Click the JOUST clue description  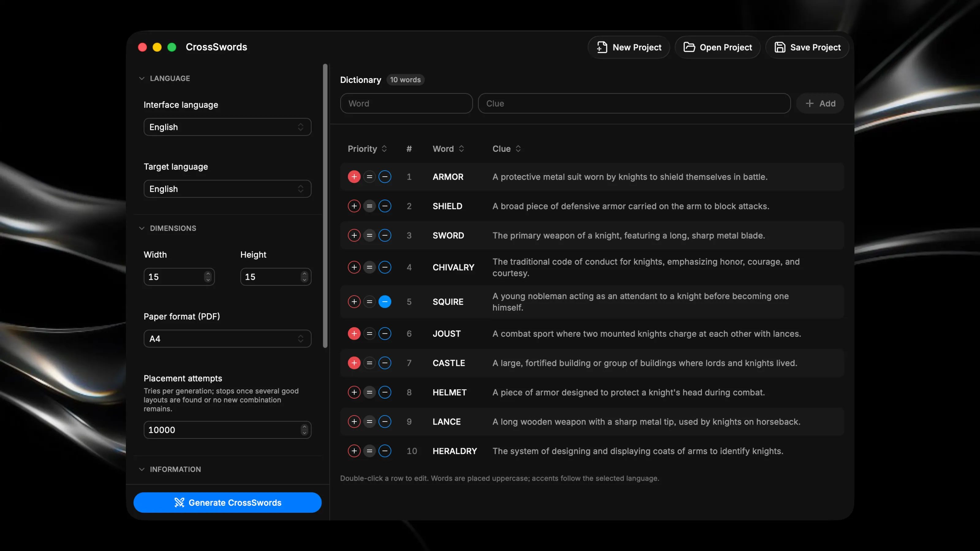pos(647,333)
